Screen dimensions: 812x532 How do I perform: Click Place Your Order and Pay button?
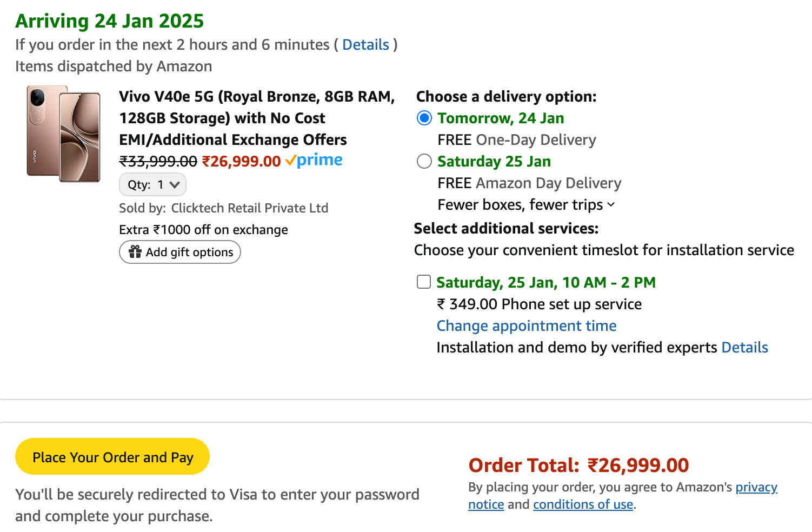coord(112,457)
